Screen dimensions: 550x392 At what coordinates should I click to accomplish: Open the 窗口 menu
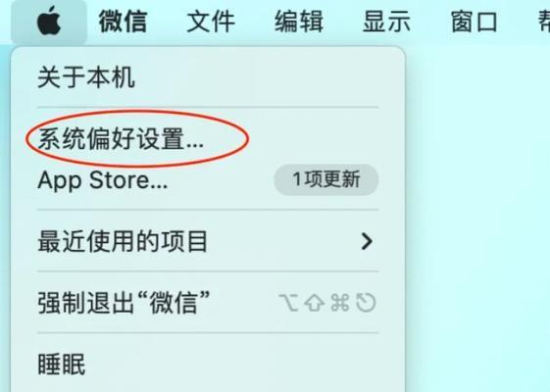[474, 22]
